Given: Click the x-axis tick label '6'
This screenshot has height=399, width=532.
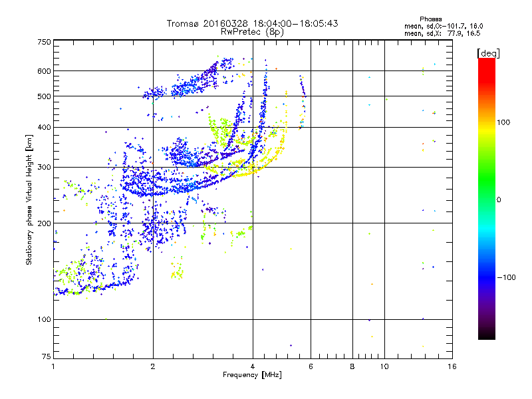Looking at the screenshot, I should [311, 366].
